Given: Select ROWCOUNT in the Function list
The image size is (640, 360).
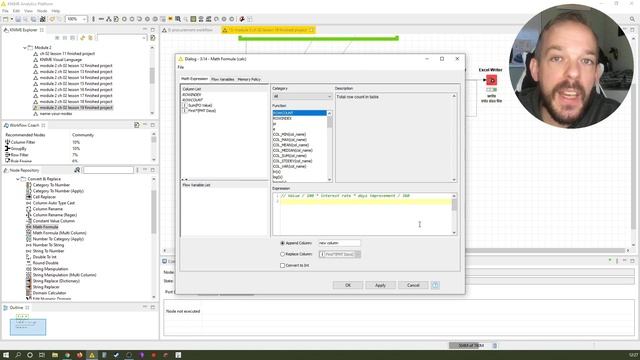Looking at the screenshot, I should click(x=299, y=113).
